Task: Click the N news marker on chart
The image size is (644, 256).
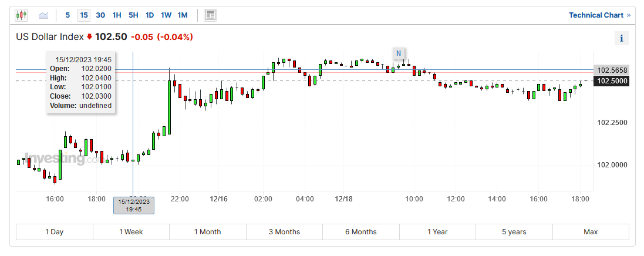Action: 399,53
